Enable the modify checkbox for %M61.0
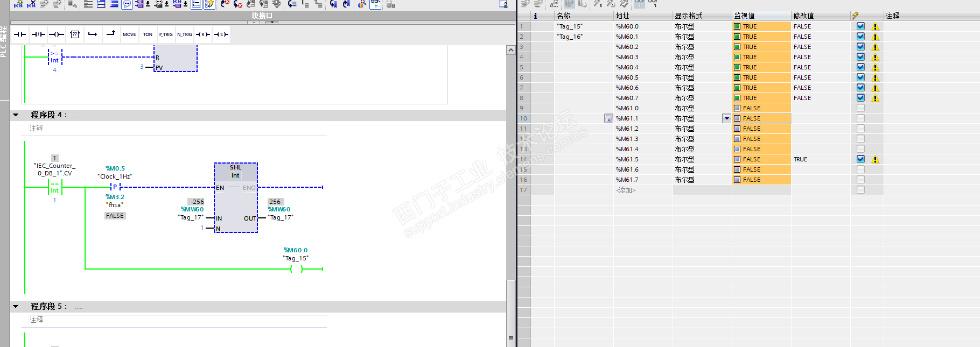Viewport: 980px width, 347px height. 860,108
